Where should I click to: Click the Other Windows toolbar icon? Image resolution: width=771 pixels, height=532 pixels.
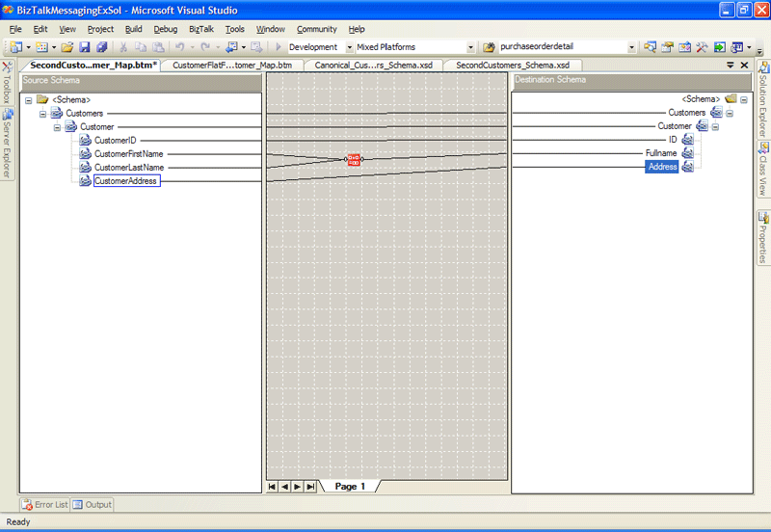click(736, 47)
